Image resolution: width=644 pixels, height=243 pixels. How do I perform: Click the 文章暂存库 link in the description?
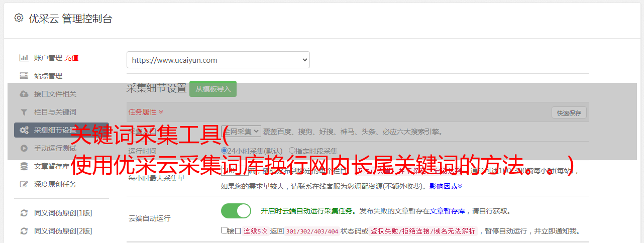(447, 211)
